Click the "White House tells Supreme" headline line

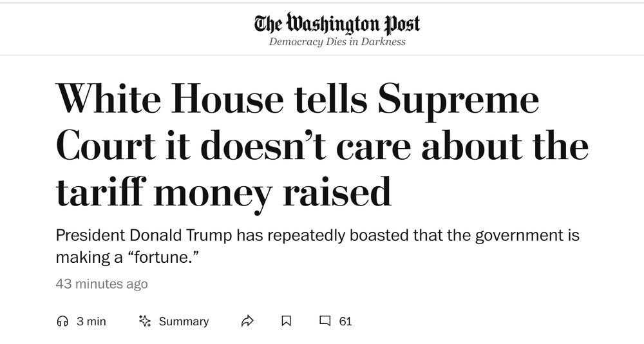(x=298, y=101)
